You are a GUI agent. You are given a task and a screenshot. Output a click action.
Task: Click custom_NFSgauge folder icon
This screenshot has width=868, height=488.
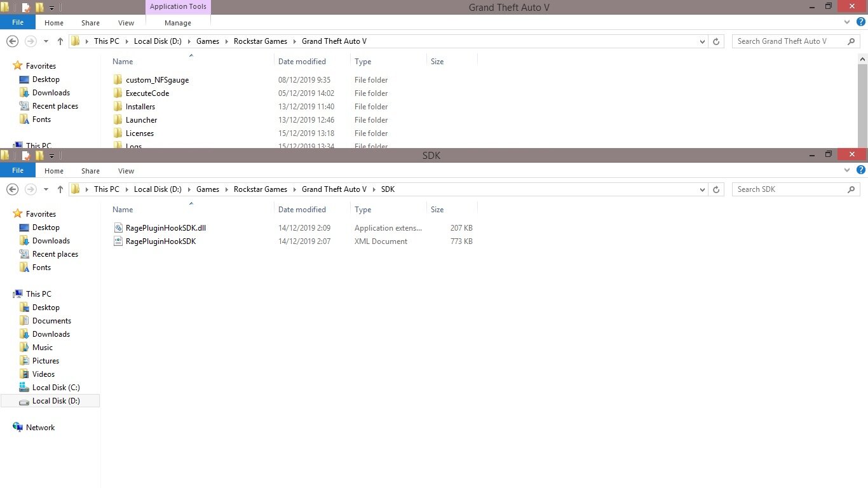point(118,80)
